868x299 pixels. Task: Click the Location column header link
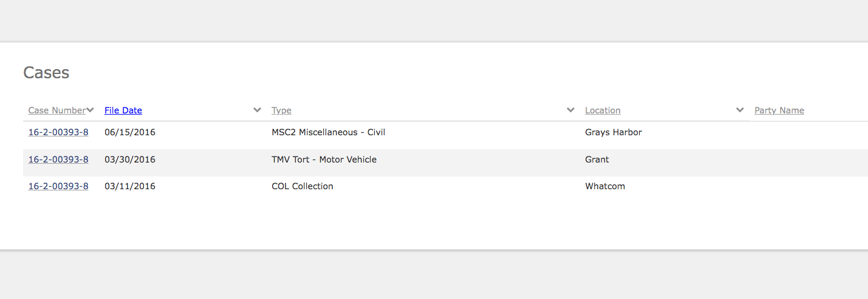pos(603,110)
